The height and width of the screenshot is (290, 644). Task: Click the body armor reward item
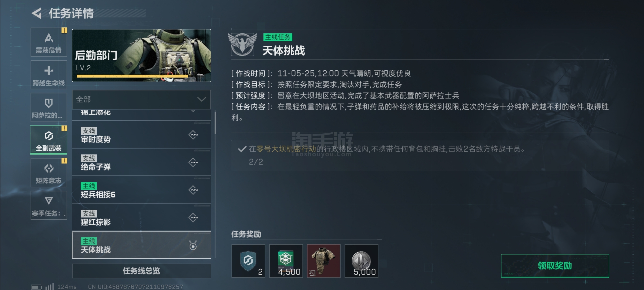tap(323, 261)
